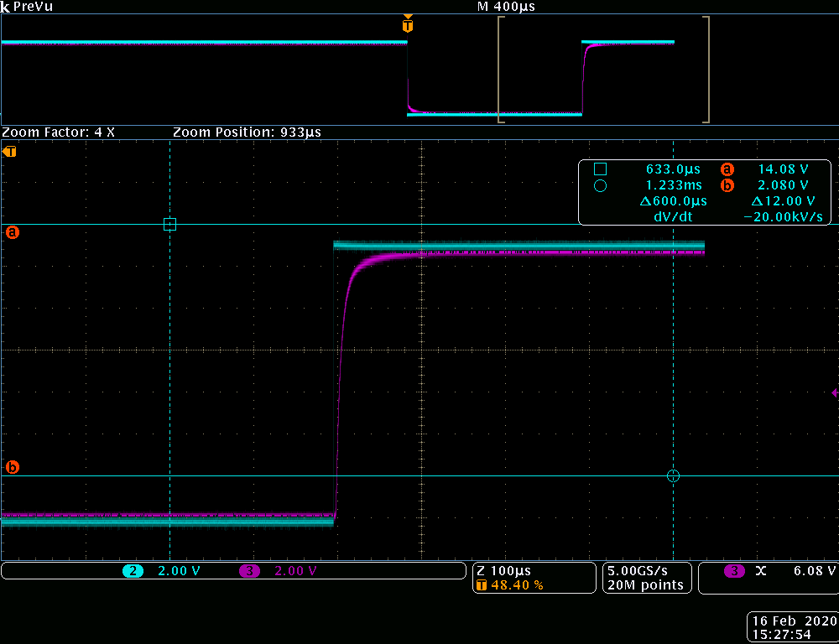Click the right bracket of zoom window

tap(707, 70)
